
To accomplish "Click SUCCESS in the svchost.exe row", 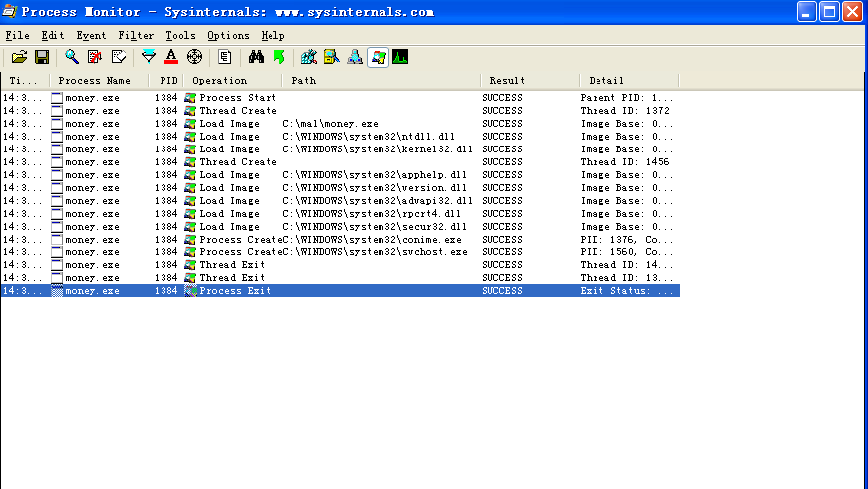I will pos(502,252).
